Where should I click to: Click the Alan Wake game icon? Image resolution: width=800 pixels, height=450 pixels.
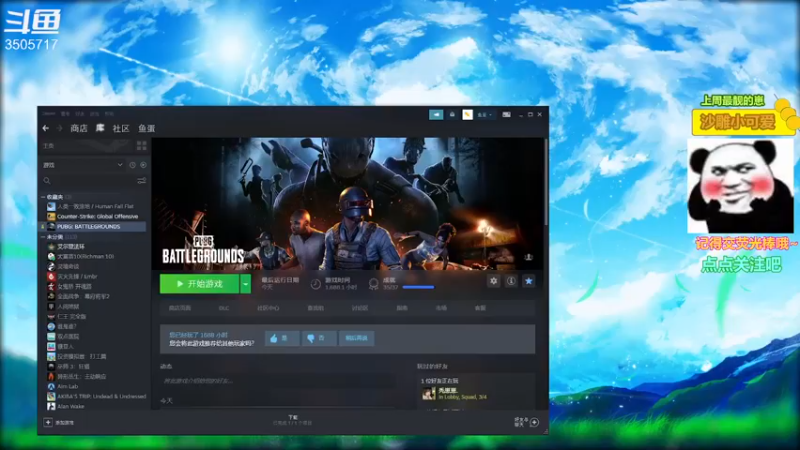tap(51, 406)
